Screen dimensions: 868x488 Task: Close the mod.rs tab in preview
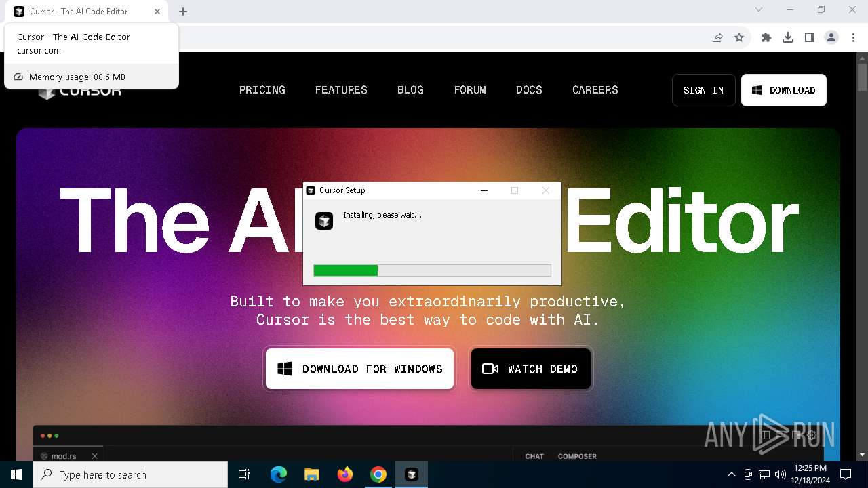point(95,456)
